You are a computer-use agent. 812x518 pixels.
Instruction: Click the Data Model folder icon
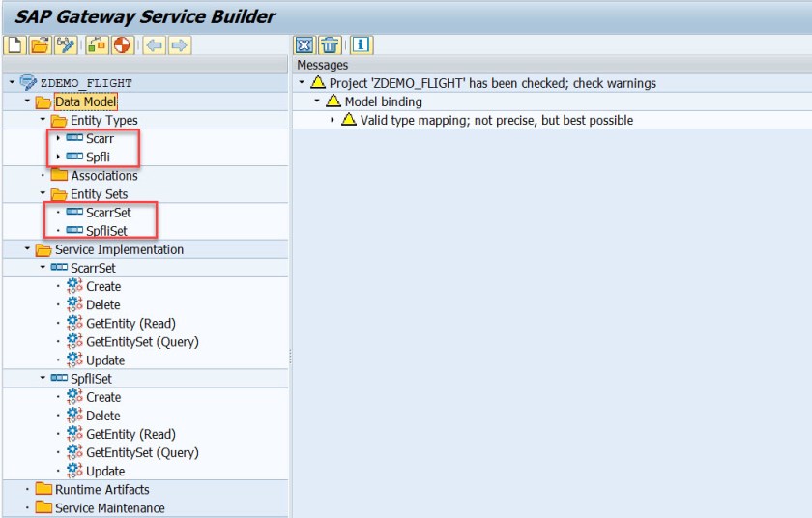[x=43, y=101]
